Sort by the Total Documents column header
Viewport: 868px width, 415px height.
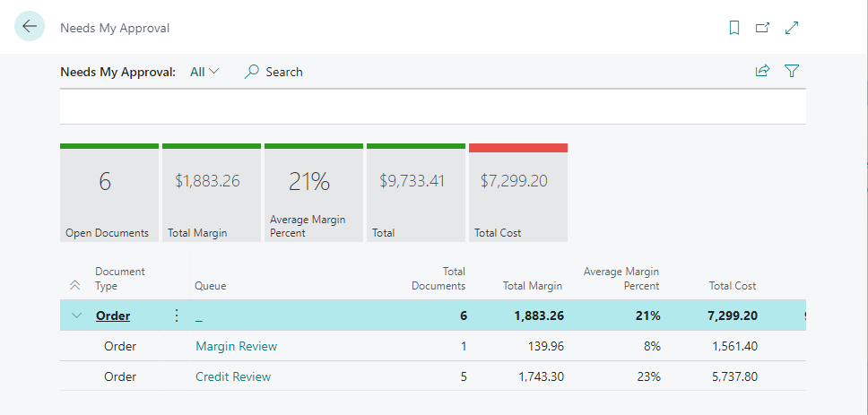438,279
